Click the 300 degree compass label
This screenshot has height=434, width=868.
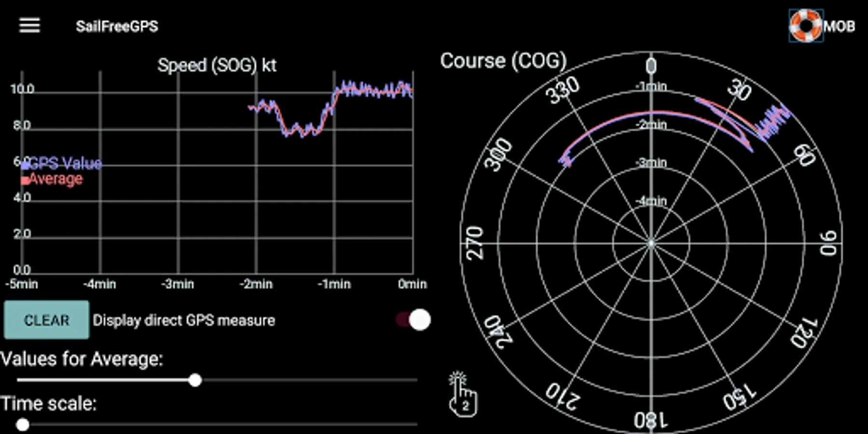point(499,155)
